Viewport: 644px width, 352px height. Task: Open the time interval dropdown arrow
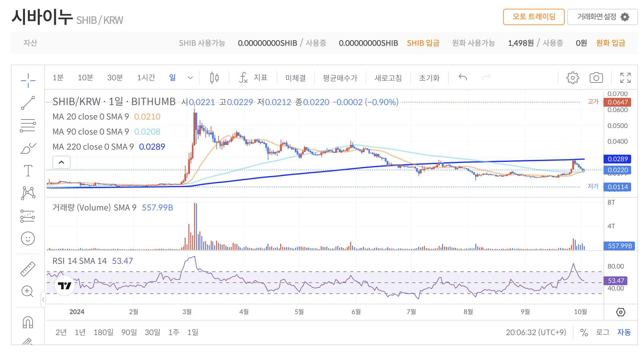click(x=190, y=78)
